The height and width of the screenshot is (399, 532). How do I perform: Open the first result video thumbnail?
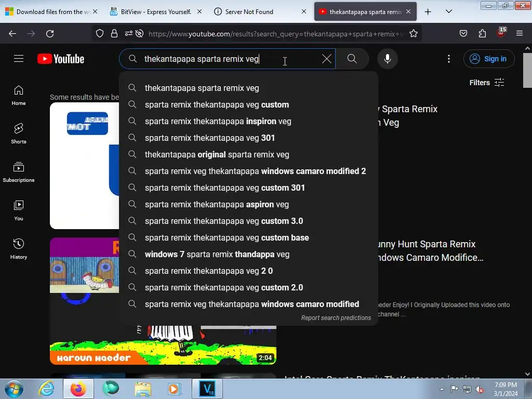[84, 166]
